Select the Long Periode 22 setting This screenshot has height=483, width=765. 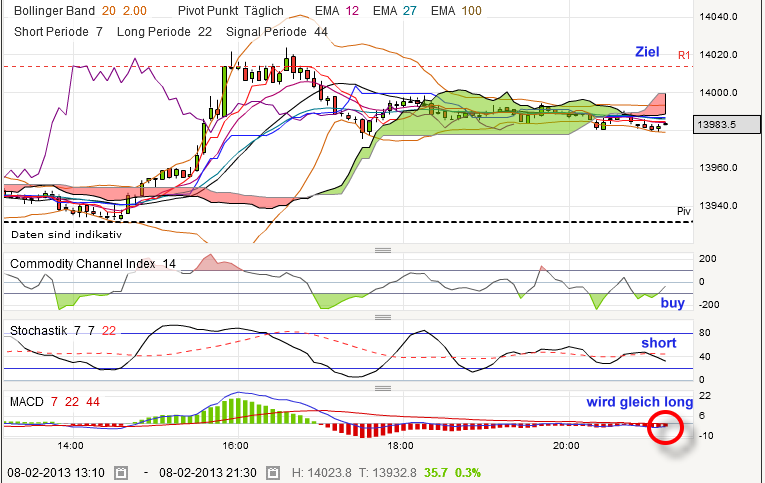(164, 32)
